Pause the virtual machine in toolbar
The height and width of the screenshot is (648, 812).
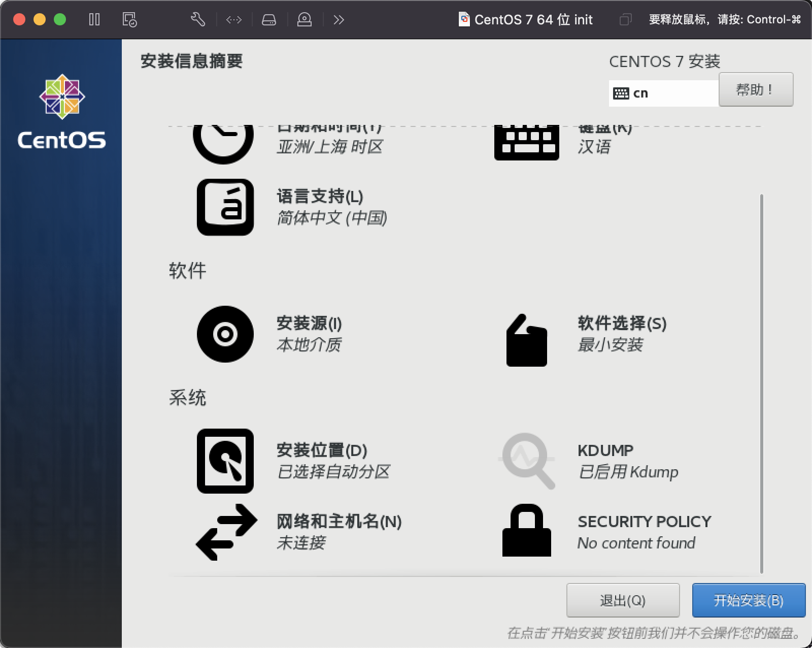tap(94, 20)
